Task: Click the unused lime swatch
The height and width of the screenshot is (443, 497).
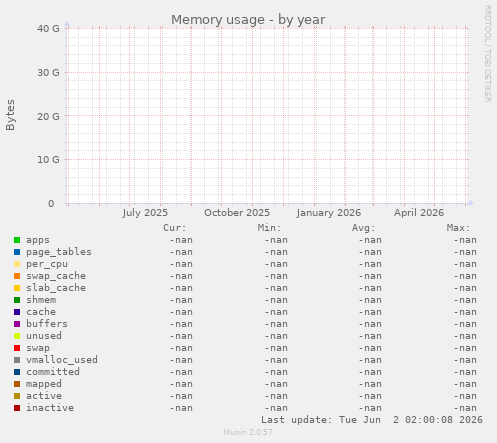Action: [x=17, y=336]
